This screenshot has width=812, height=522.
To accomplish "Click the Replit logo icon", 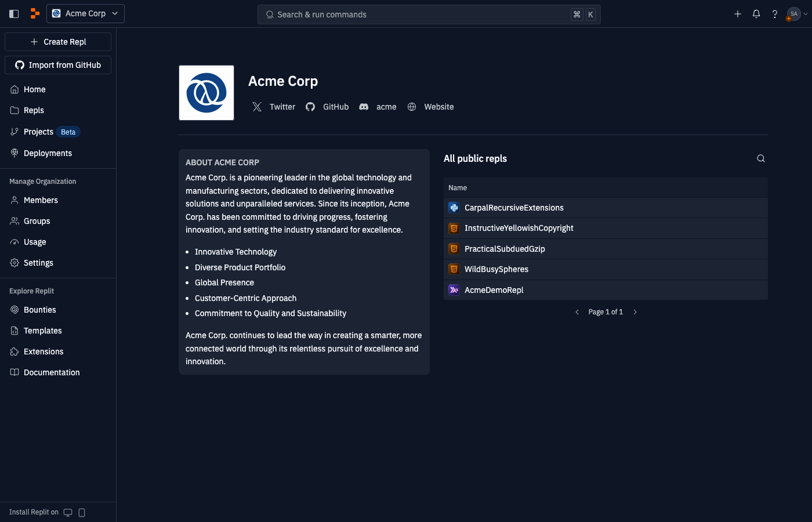I will click(x=35, y=14).
